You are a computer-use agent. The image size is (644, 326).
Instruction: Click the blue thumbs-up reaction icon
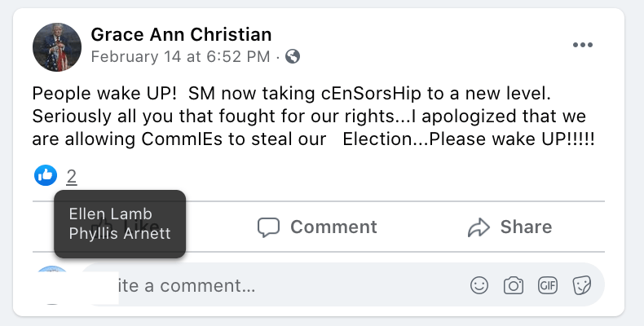point(46,174)
